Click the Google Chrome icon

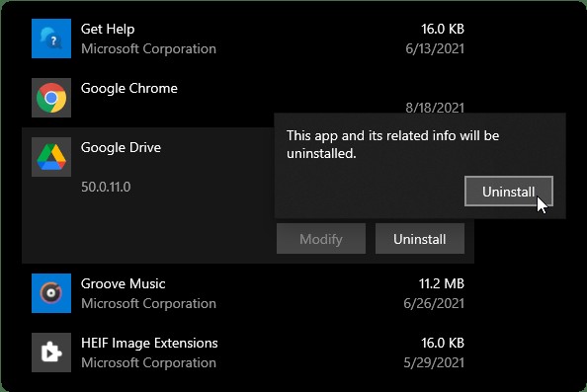click(x=51, y=98)
